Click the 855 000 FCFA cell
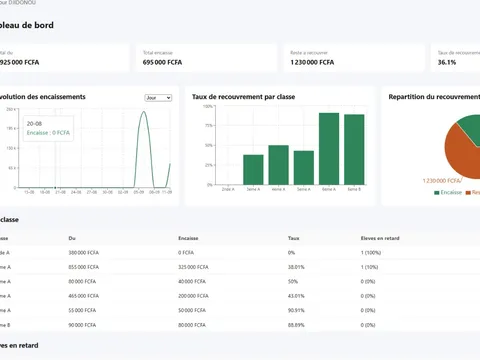 point(84,267)
